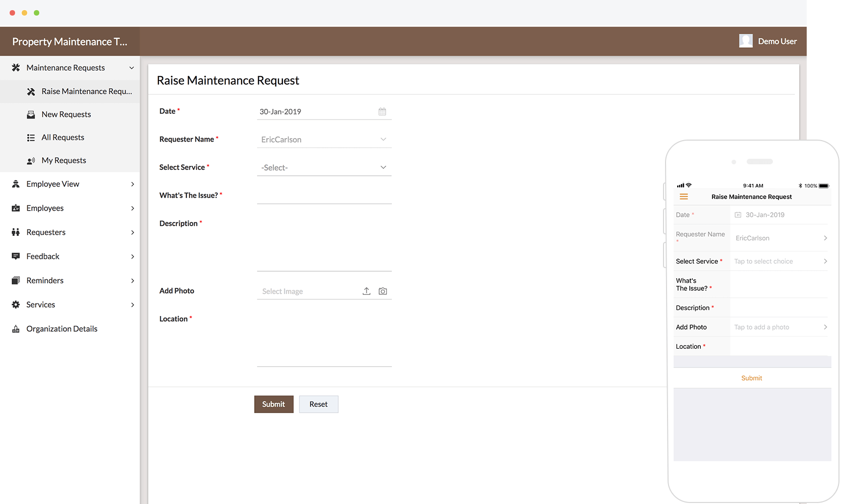Click the Employees badge icon
This screenshot has height=504, width=842.
pyautogui.click(x=16, y=208)
